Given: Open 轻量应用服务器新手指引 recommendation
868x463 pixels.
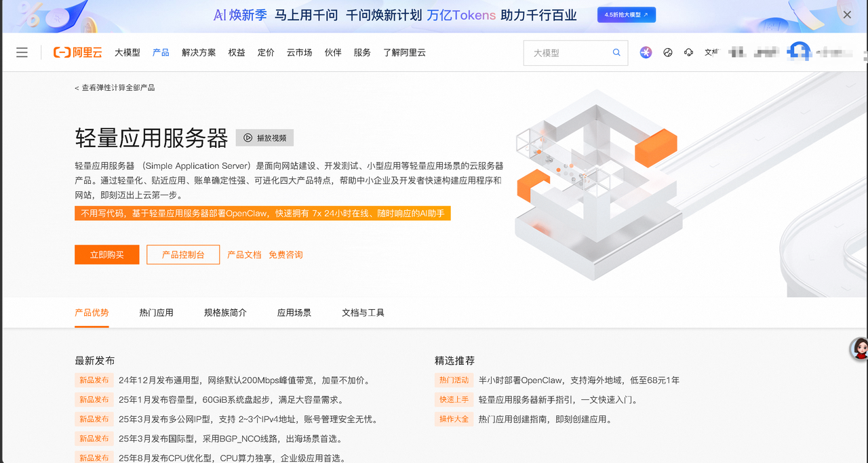Looking at the screenshot, I should coord(558,400).
